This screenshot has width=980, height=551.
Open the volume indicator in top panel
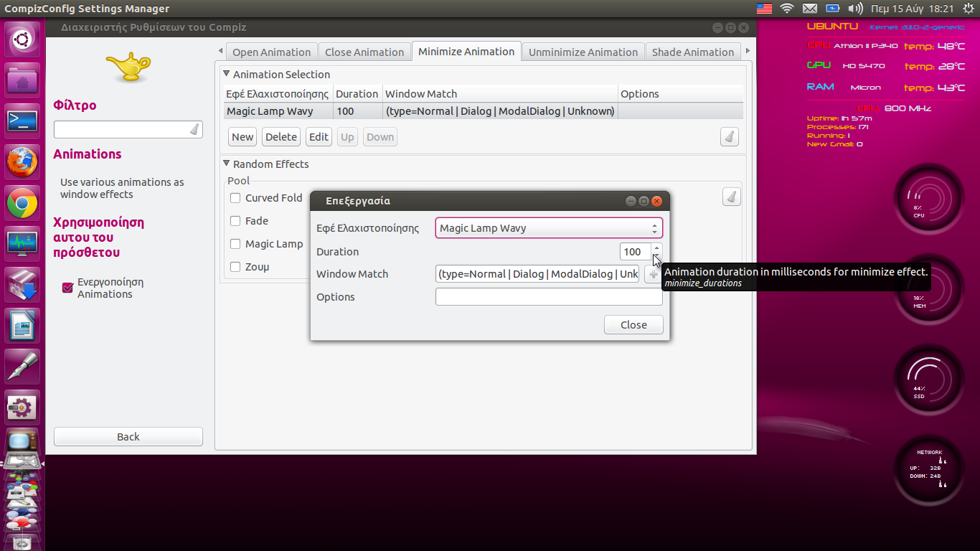[x=854, y=9]
